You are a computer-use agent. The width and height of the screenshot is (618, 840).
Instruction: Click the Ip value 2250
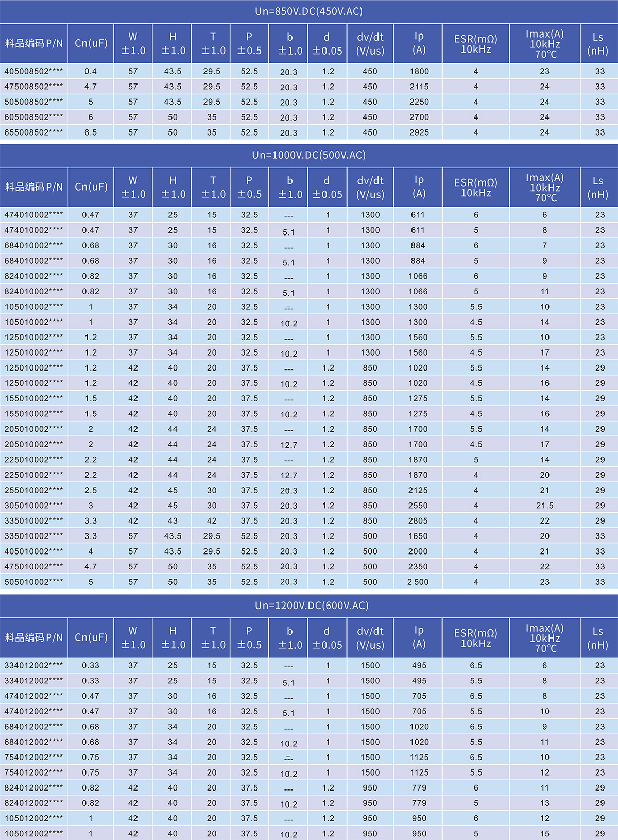pos(419,102)
